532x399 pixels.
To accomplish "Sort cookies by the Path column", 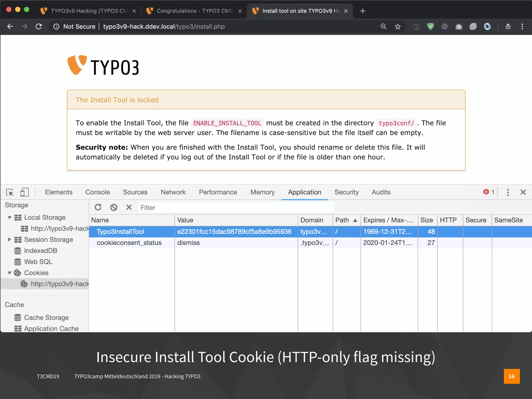I will click(347, 220).
